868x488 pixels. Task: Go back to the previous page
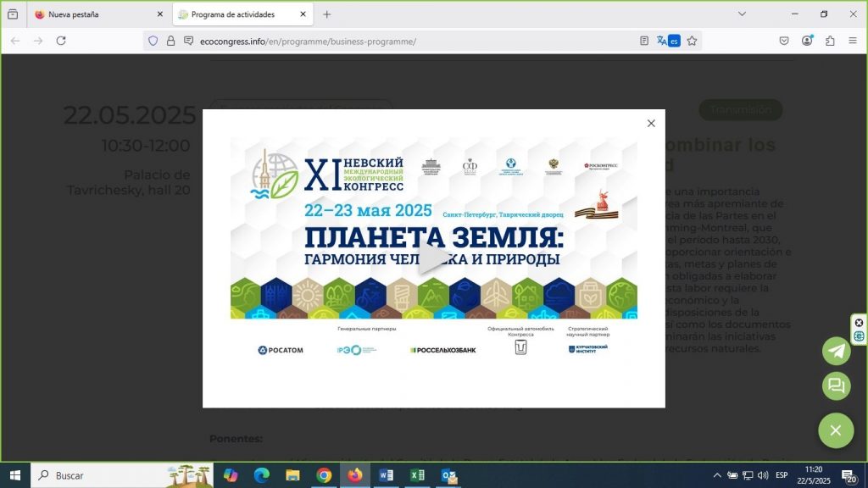[x=15, y=41]
